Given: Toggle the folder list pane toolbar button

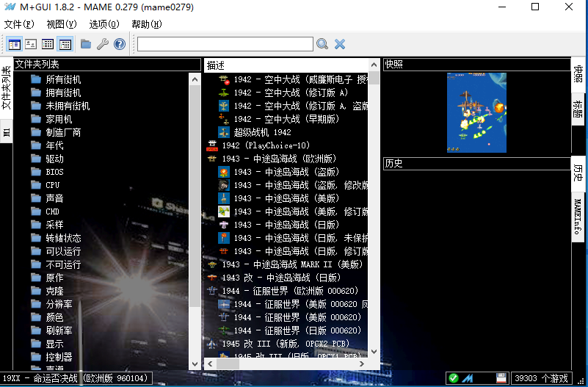Looking at the screenshot, I should (x=14, y=44).
